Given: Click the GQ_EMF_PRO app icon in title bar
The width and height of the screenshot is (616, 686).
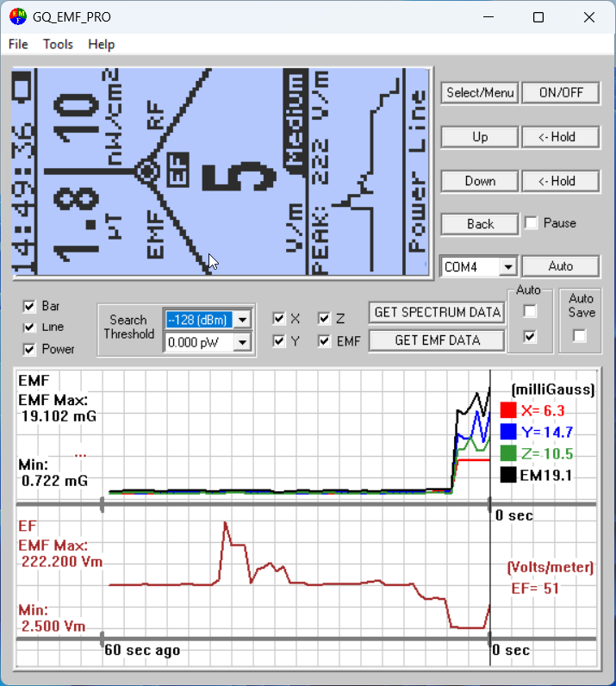Looking at the screenshot, I should click(x=18, y=16).
